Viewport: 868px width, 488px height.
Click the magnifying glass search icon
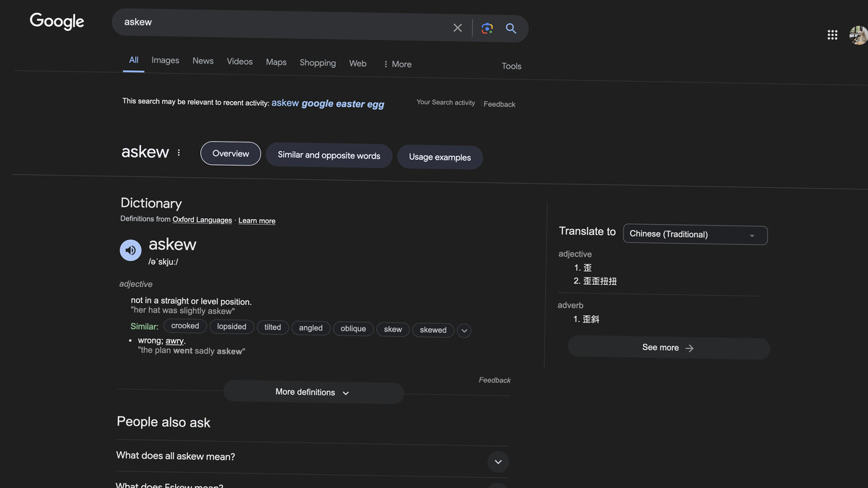tap(511, 28)
